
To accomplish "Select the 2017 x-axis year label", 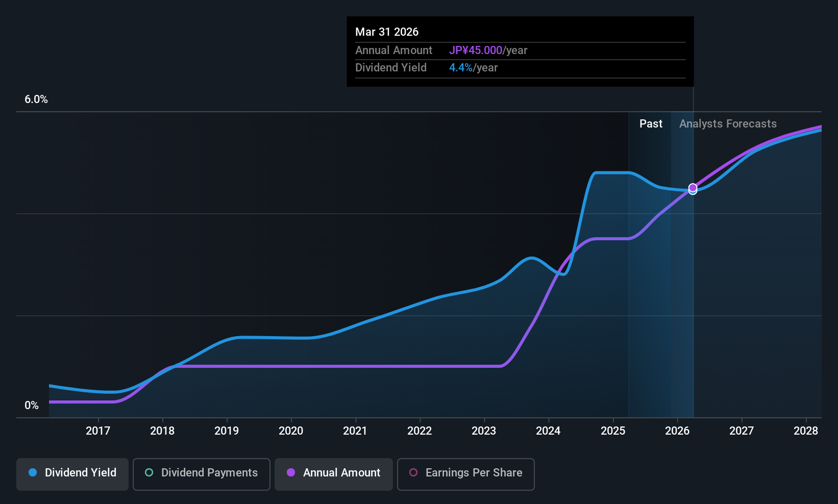I will coord(98,431).
